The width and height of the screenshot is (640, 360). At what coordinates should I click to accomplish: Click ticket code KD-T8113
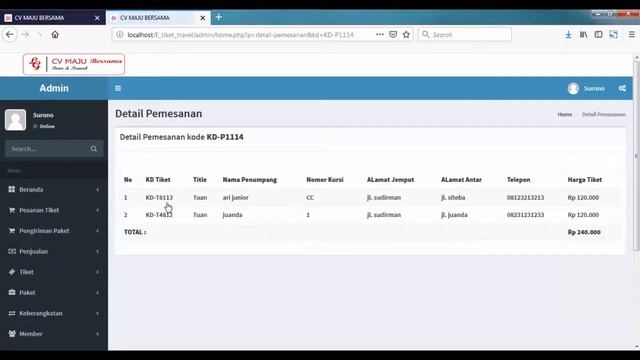click(159, 198)
